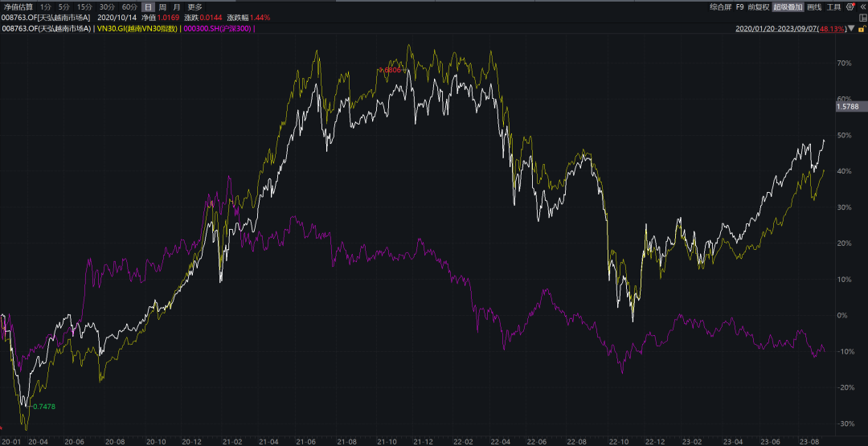Image resolution: width=868 pixels, height=446 pixels.
Task: Click the 21-06 date axis label
Action: [306, 441]
